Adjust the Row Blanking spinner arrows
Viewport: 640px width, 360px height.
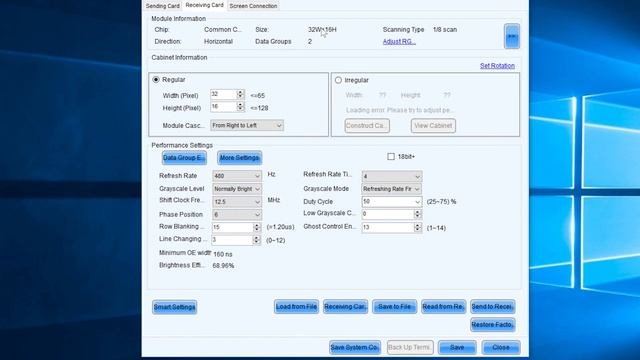point(257,227)
